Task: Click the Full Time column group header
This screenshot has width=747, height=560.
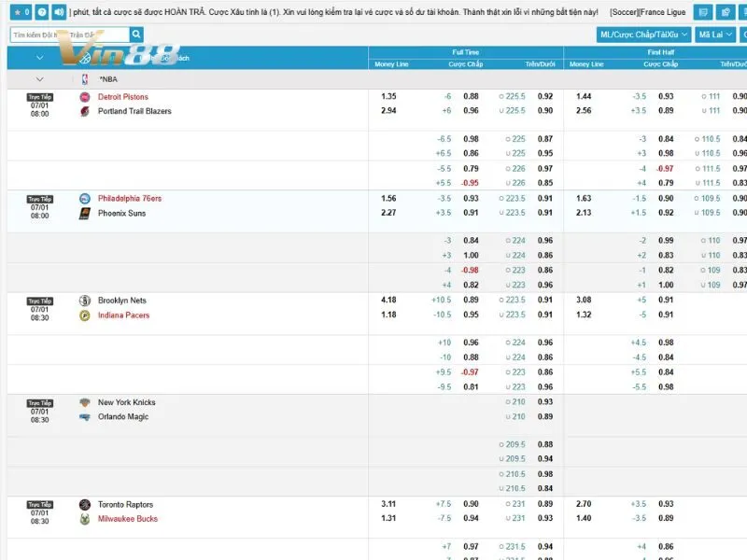Action: [x=465, y=52]
